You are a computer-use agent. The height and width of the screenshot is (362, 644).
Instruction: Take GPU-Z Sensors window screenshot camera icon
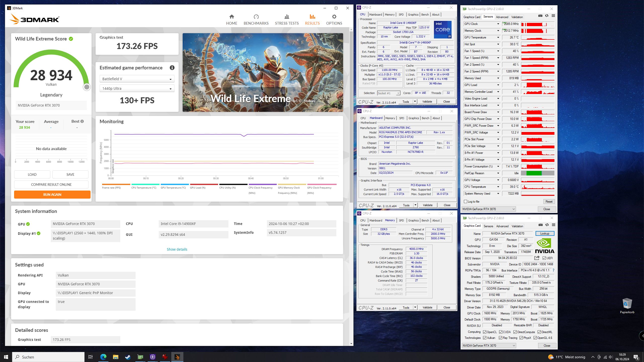(540, 16)
